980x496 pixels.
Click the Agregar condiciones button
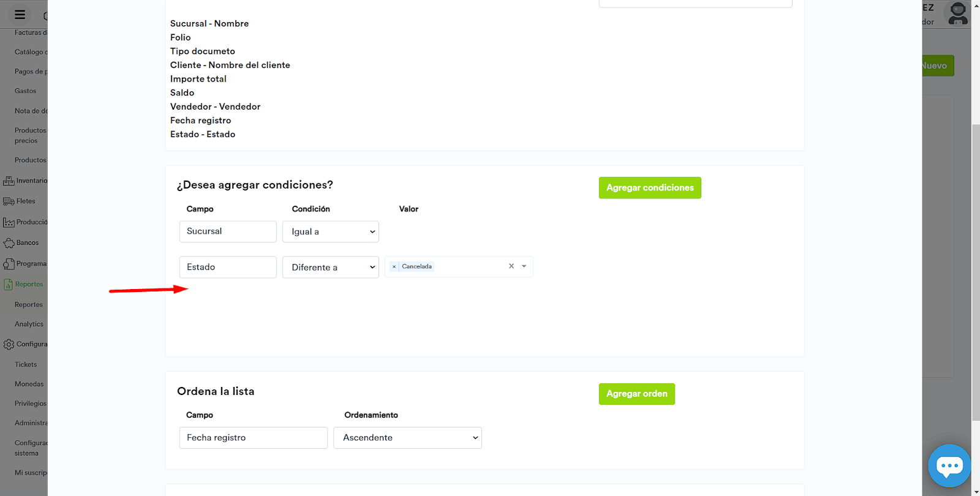tap(650, 188)
